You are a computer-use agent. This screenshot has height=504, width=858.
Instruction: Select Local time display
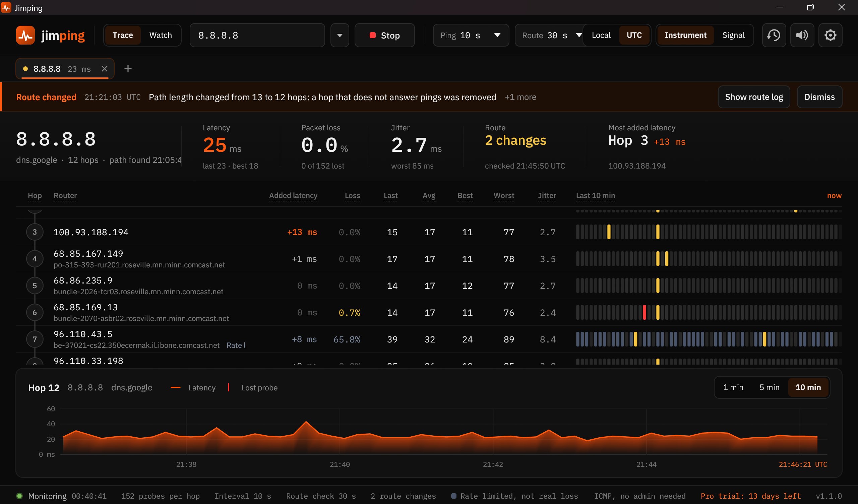pyautogui.click(x=601, y=35)
